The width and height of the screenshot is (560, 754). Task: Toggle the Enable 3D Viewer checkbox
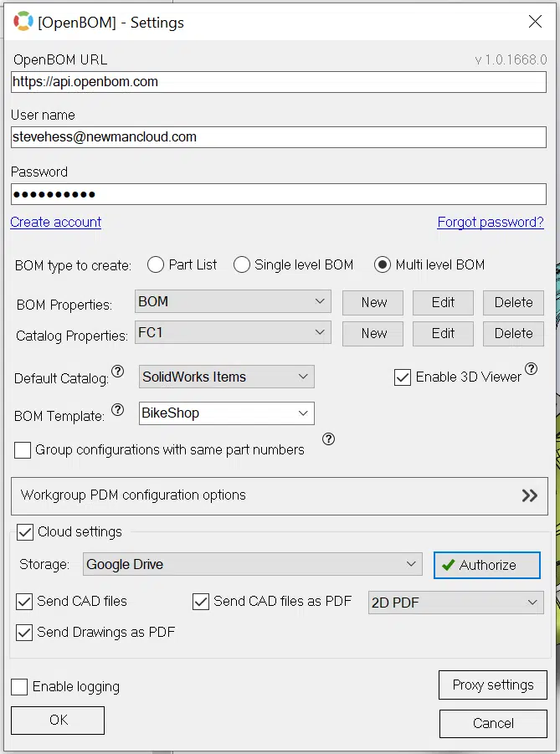tap(403, 377)
